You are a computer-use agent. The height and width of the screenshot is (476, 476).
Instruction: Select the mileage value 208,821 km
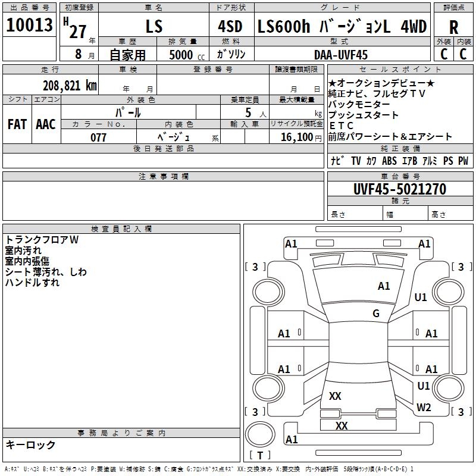(70, 85)
